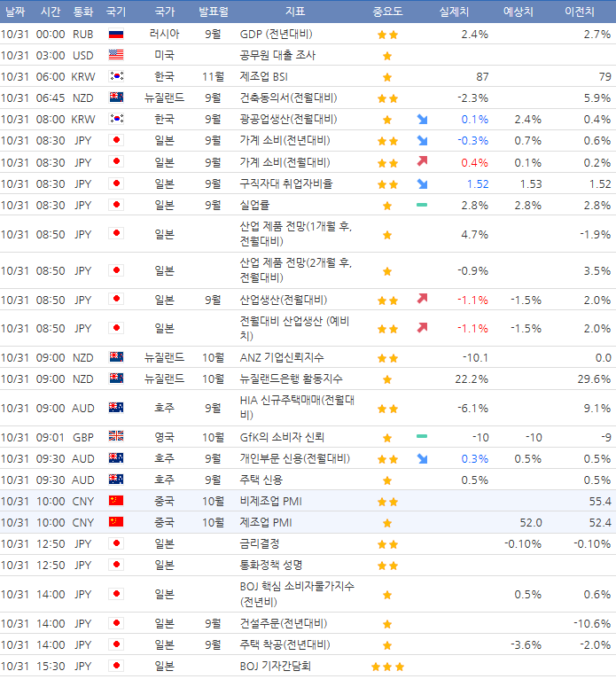This screenshot has width=616, height=679.
Task: Click the 지표 column header
Action: [x=295, y=12]
